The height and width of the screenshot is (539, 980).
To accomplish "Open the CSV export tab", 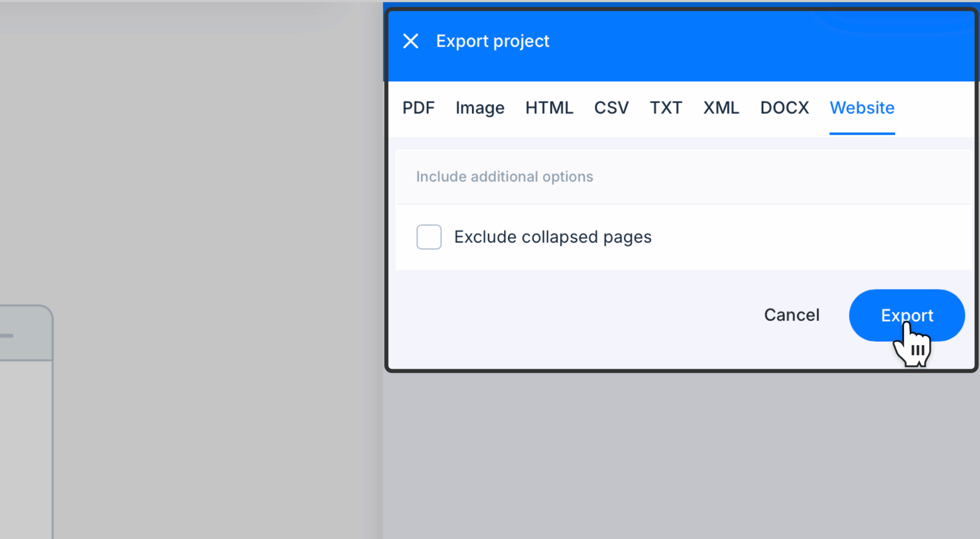I will coord(611,108).
